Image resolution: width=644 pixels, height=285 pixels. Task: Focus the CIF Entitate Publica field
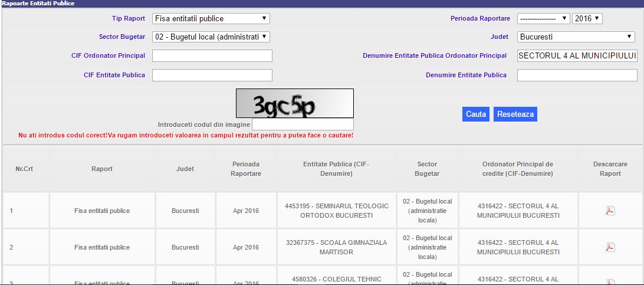[212, 75]
